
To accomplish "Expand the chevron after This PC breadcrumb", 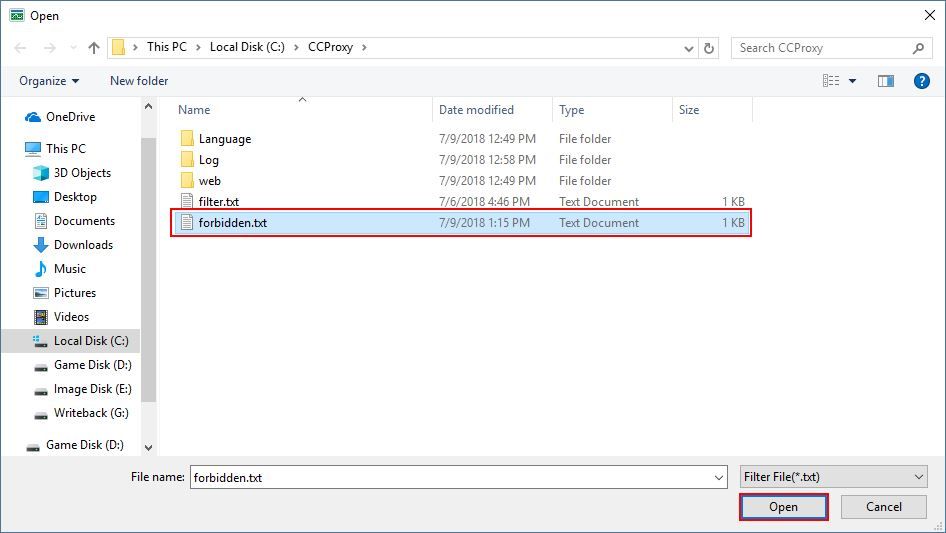I will point(198,47).
